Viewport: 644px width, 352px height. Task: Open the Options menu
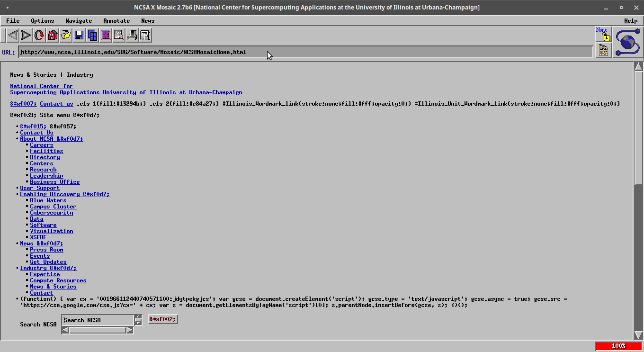click(43, 21)
